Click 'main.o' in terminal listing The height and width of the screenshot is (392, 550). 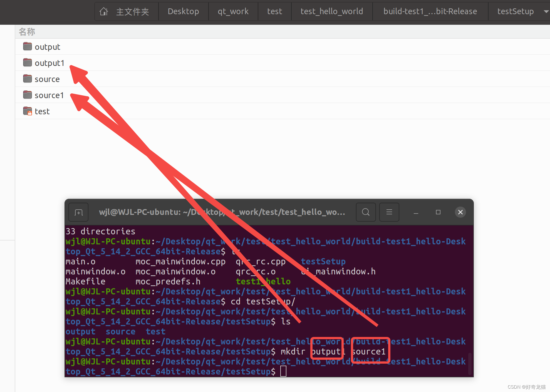coord(80,261)
